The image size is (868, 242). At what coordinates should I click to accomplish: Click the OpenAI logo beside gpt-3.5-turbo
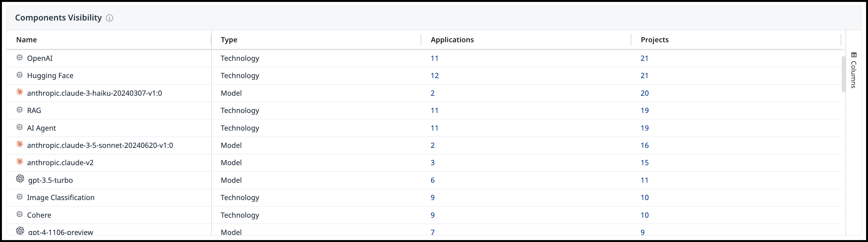click(x=20, y=179)
